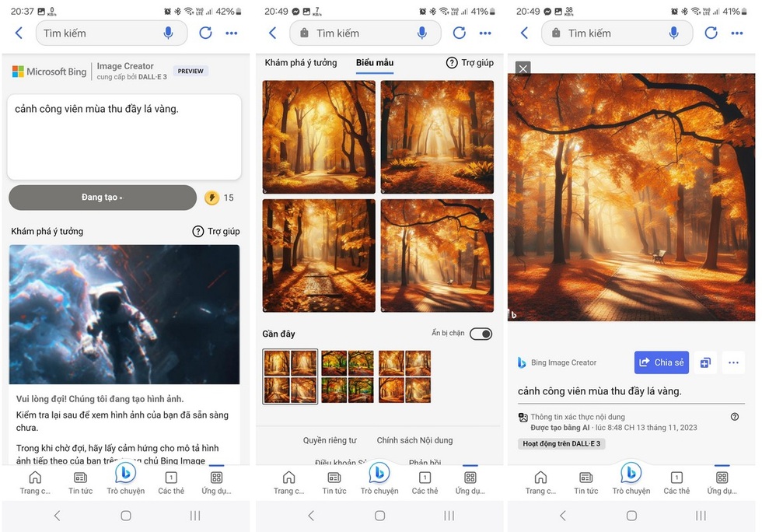The image size is (762, 532).
Task: Switch to the Biểu mẫu tab
Action: [375, 63]
